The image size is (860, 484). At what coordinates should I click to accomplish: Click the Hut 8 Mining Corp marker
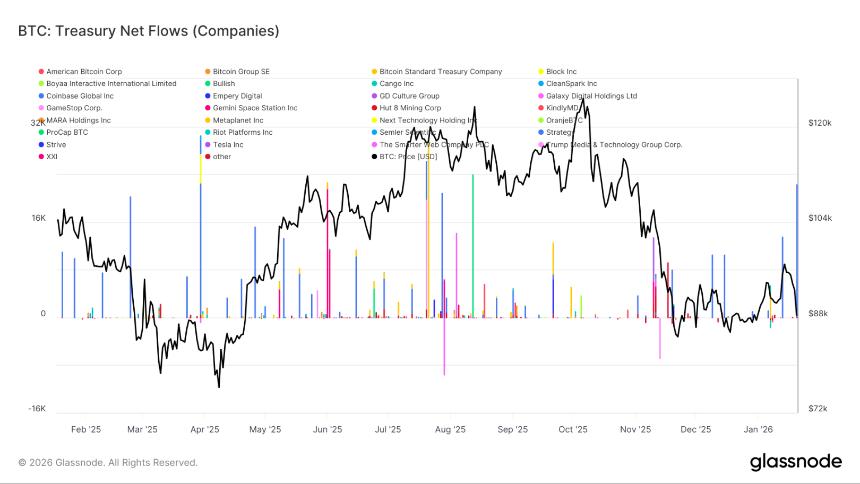pos(374,108)
